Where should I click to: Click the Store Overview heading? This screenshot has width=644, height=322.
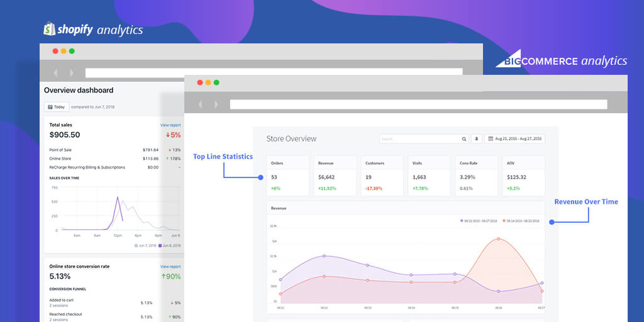(x=292, y=139)
